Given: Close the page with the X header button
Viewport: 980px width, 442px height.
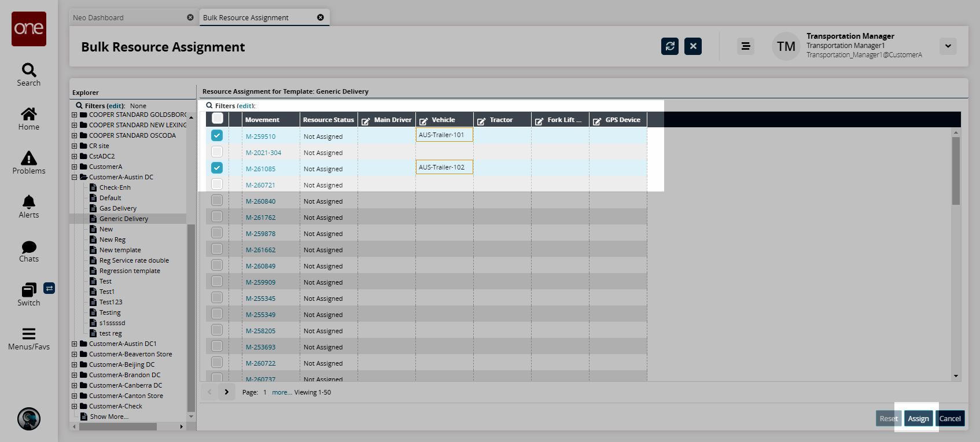Looking at the screenshot, I should click(x=693, y=46).
